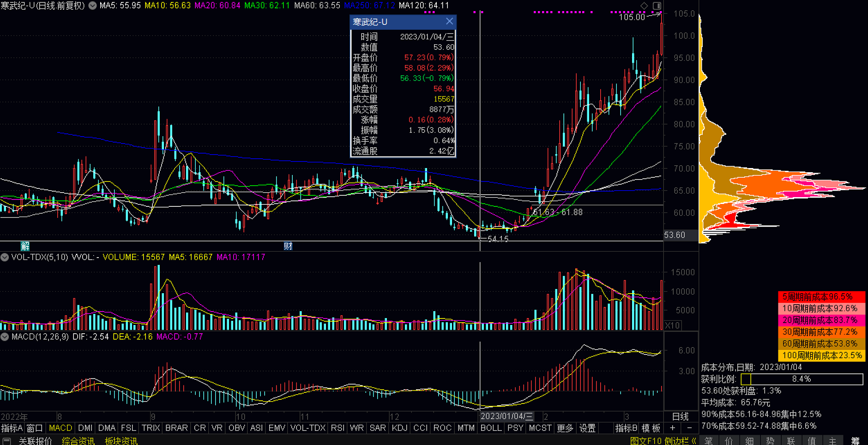Switch to the CCI indicator
Viewport: 868px width, 445px height.
pyautogui.click(x=420, y=428)
